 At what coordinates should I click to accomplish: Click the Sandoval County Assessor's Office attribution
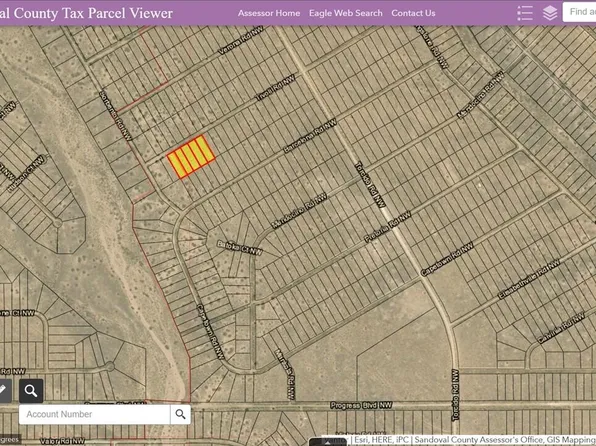click(479, 440)
